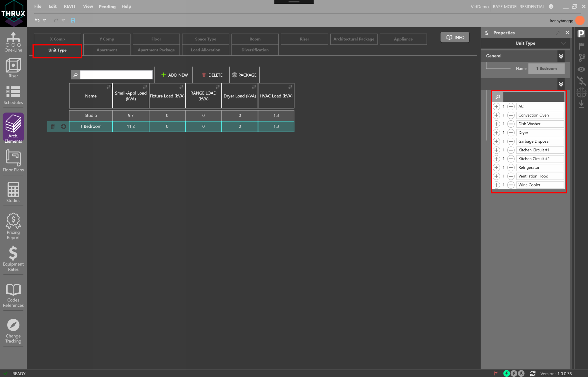
Task: Open the One-Line sidebar view
Action: pos(13,42)
